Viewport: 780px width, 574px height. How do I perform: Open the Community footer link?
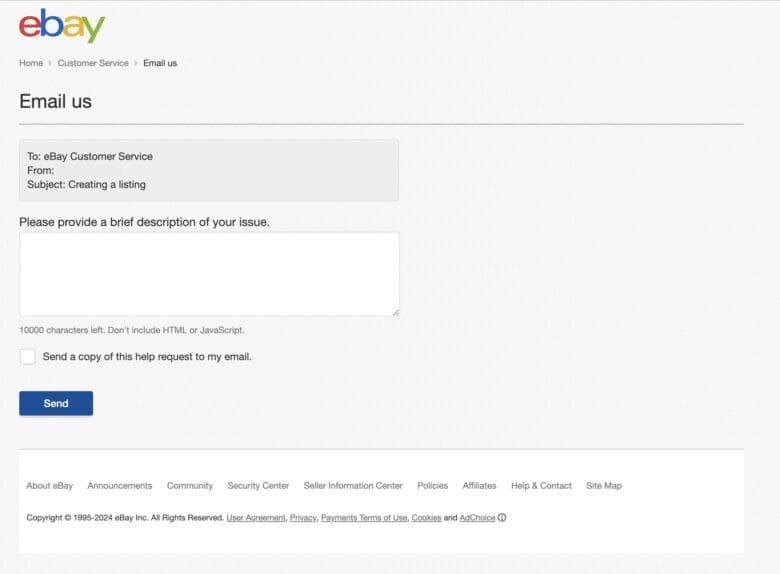[190, 486]
